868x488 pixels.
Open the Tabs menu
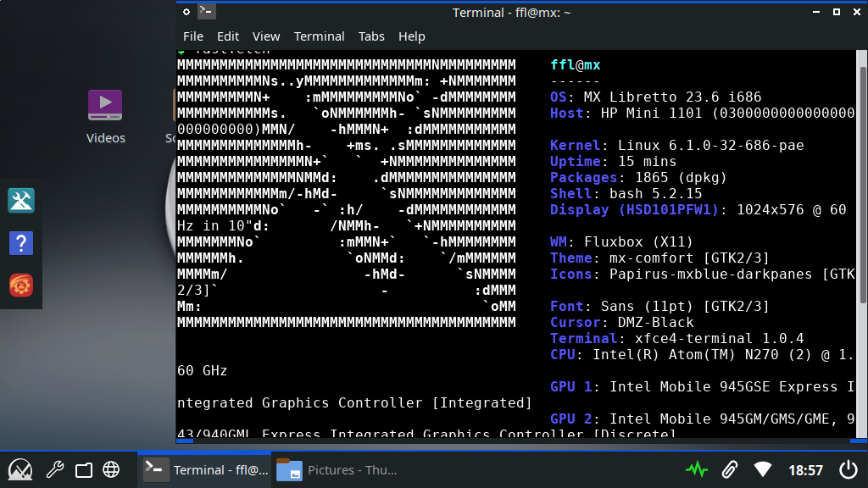click(x=371, y=36)
